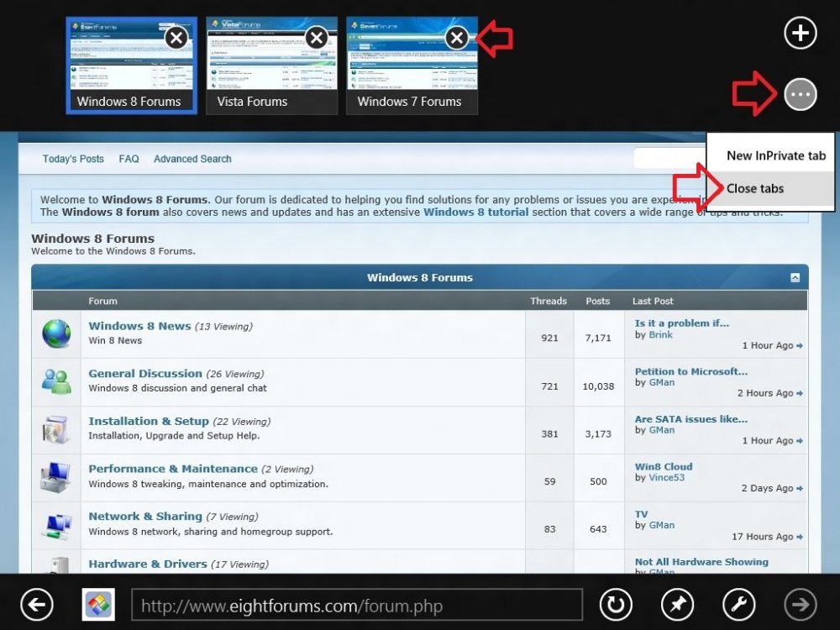Open General Discussion forum

pos(145,374)
